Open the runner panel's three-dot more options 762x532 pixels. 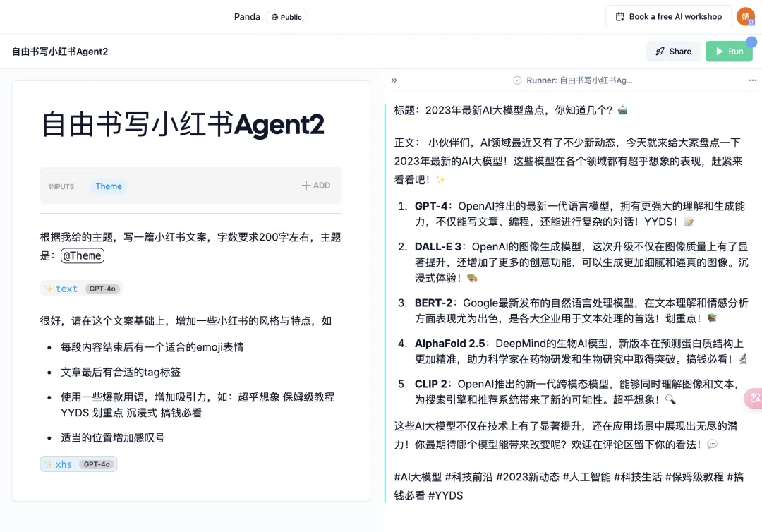pyautogui.click(x=752, y=80)
